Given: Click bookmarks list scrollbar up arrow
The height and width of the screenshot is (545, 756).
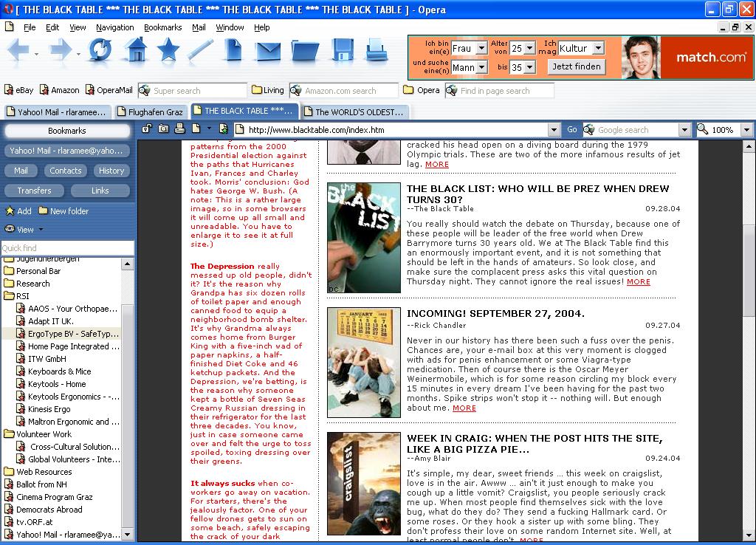Looking at the screenshot, I should coord(127,264).
